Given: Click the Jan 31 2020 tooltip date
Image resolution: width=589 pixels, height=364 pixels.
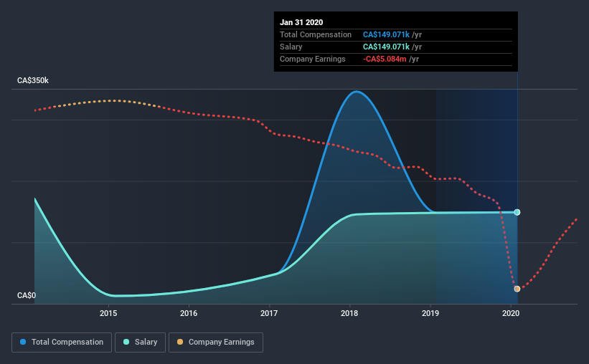Looking at the screenshot, I should click(x=301, y=22).
